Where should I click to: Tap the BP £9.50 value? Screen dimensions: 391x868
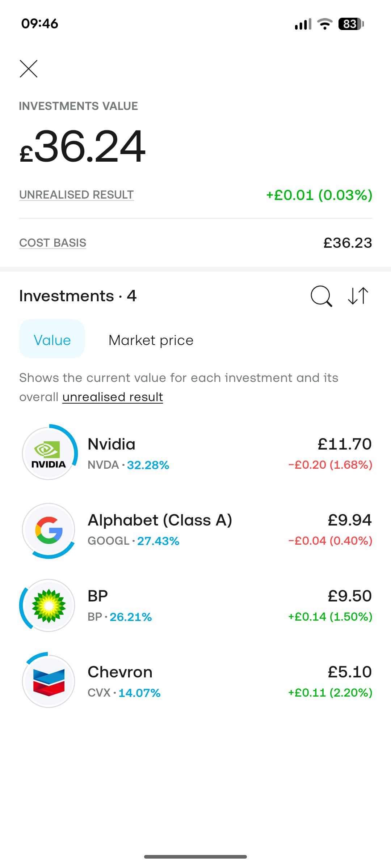click(x=350, y=596)
